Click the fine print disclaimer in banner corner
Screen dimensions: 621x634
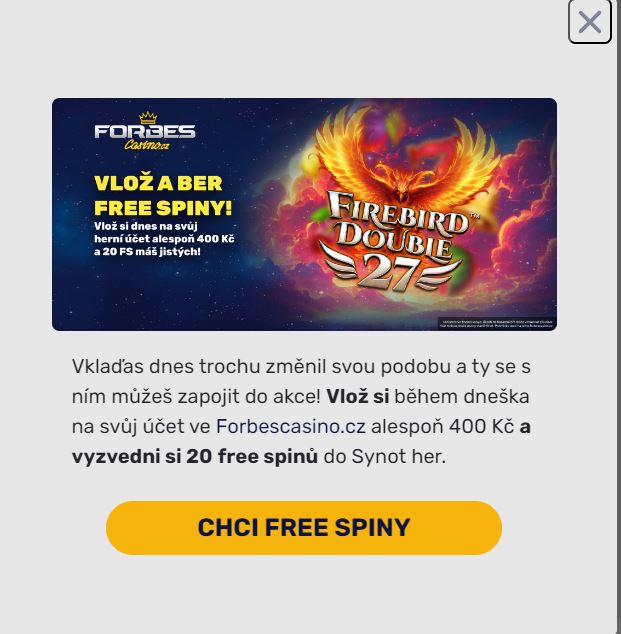click(497, 324)
